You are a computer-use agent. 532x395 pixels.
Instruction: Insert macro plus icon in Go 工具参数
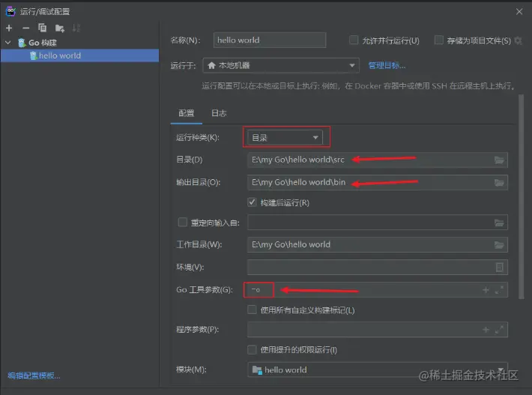tap(486, 290)
